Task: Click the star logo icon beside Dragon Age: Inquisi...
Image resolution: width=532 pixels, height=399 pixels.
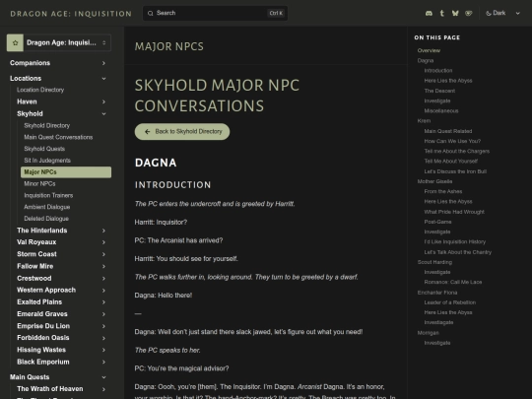Action: coord(15,42)
